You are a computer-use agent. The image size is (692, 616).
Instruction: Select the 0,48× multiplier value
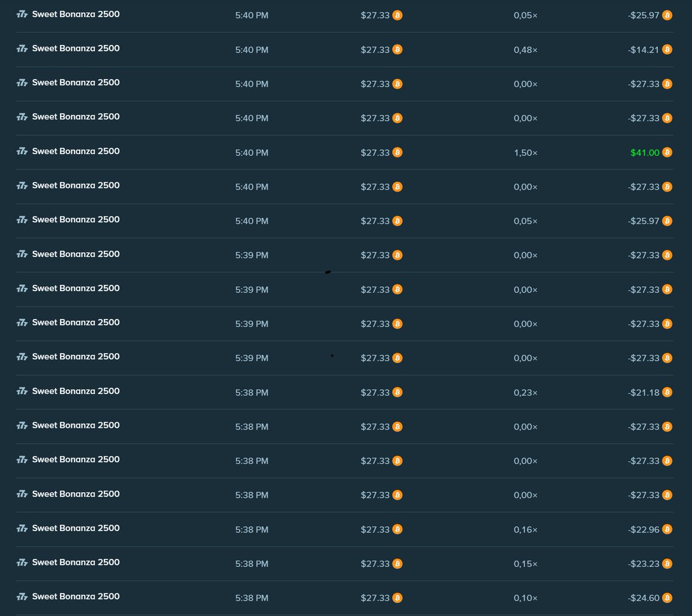point(525,50)
